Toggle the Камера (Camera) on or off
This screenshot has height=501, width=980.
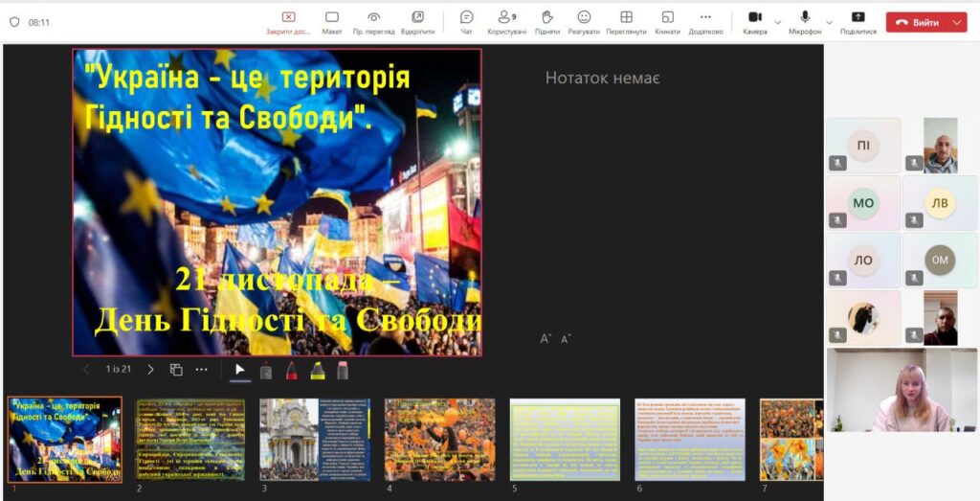click(754, 22)
